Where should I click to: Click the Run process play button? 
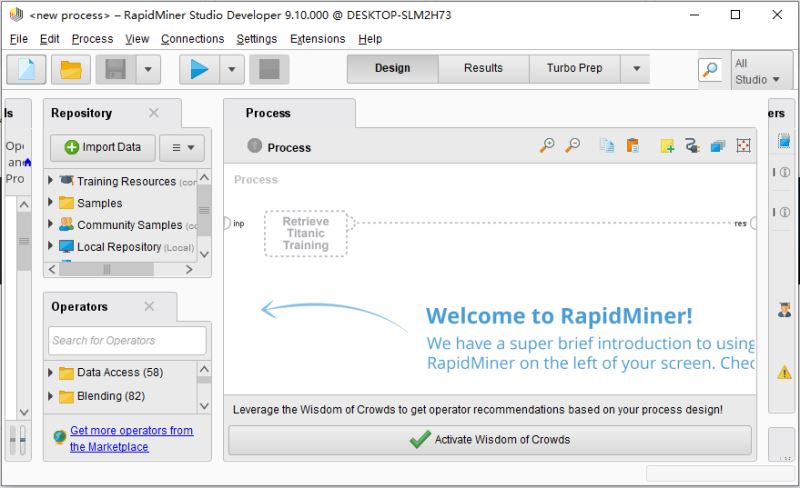[199, 69]
